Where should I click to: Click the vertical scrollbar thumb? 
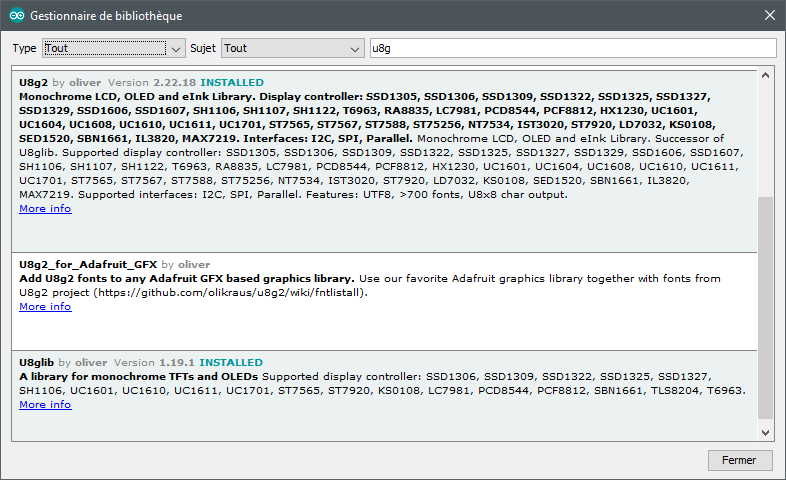pos(765,308)
